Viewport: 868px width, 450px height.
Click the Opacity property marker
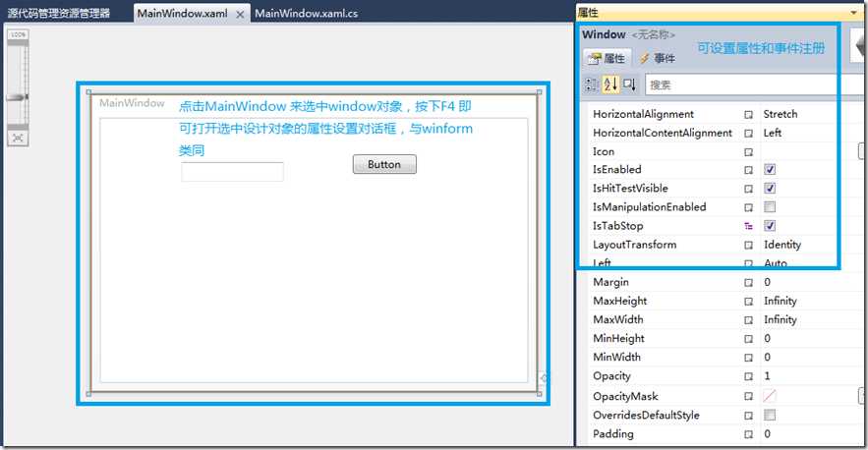[x=748, y=377]
